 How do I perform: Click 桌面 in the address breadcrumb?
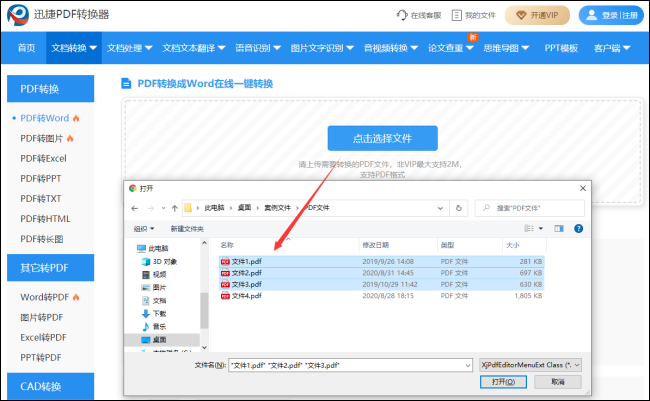[244, 208]
